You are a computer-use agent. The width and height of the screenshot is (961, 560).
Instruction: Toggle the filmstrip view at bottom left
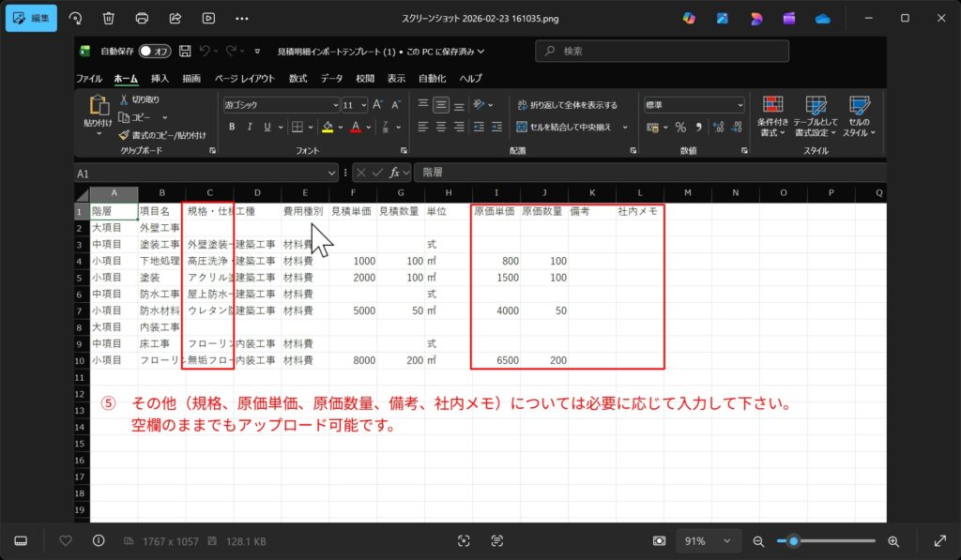[22, 541]
